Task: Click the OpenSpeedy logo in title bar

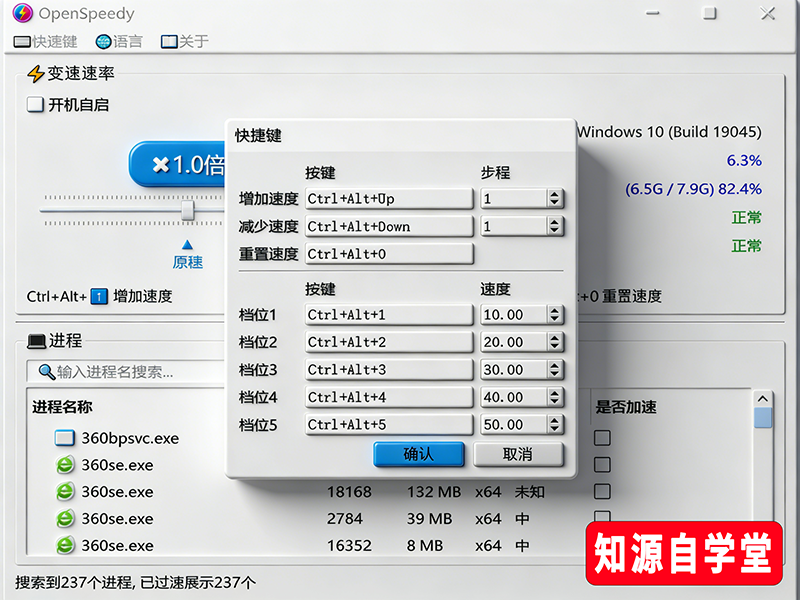Action: click(x=22, y=13)
